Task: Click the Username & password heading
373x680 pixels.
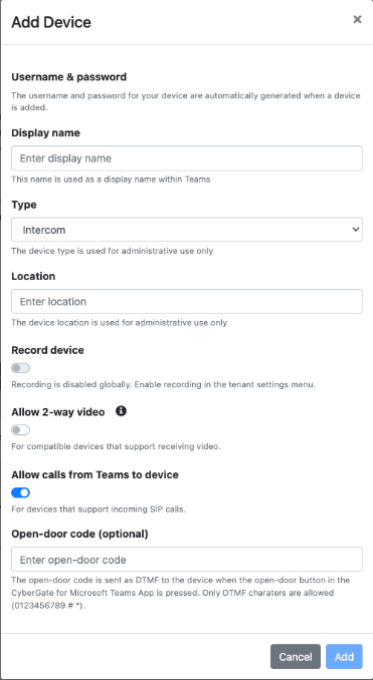Action: point(69,77)
